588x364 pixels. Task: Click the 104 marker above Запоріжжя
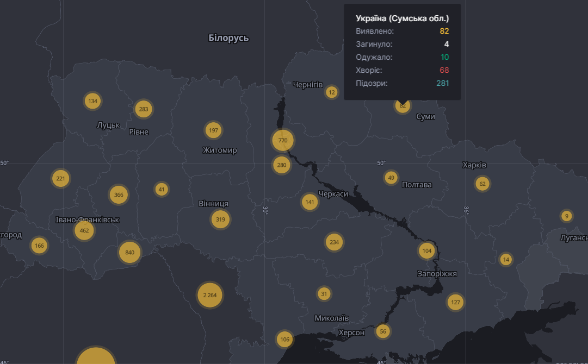click(x=426, y=250)
